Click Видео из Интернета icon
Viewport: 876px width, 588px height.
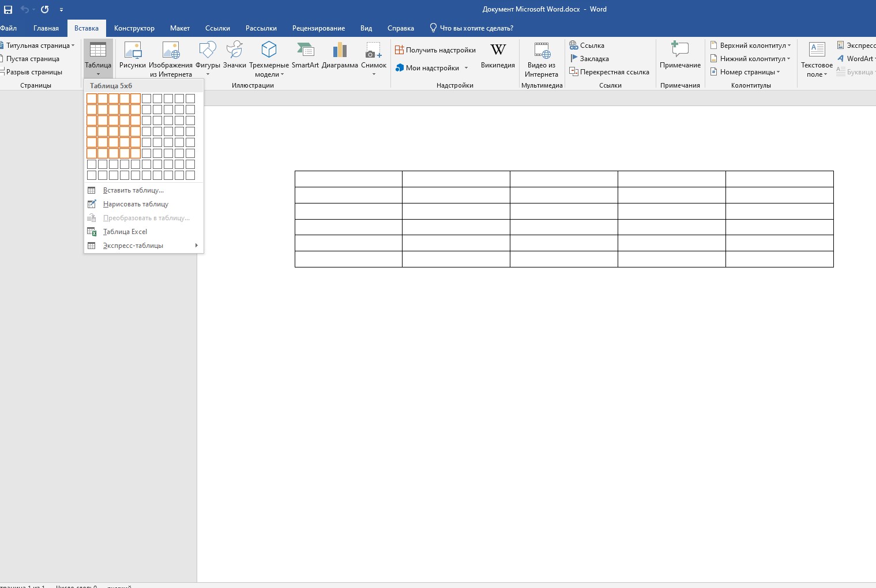coord(542,50)
